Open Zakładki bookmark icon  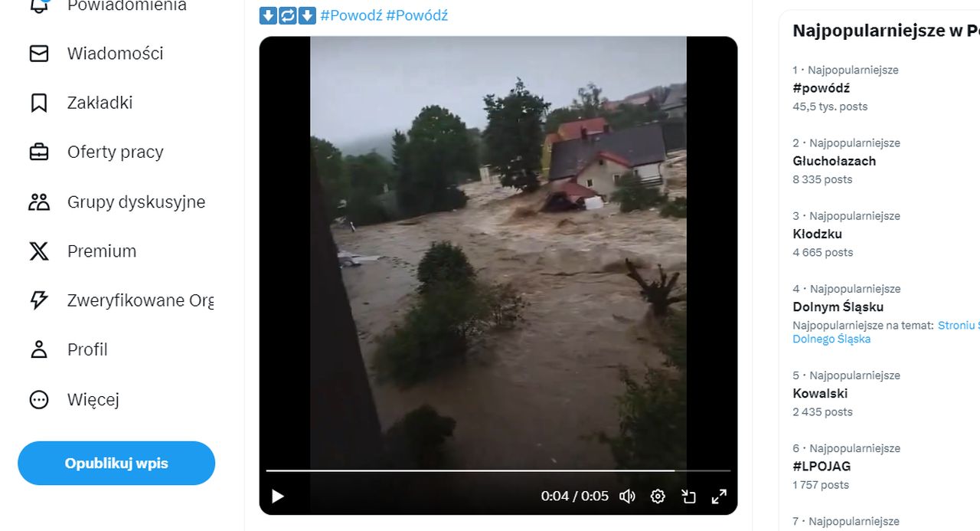point(38,103)
